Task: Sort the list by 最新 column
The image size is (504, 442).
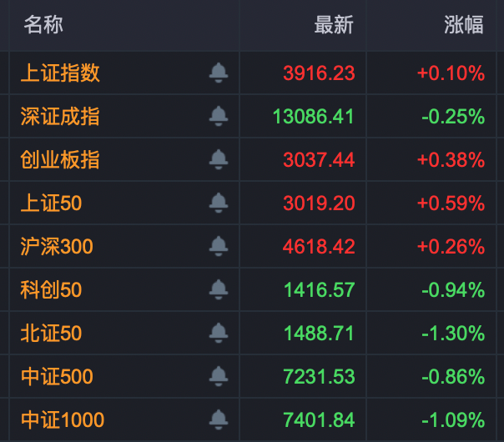Action: pyautogui.click(x=334, y=25)
